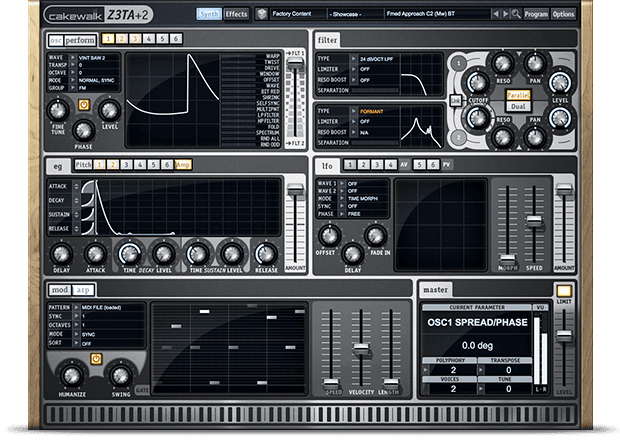The image size is (620, 448).
Task: Toggle the master LIMIT button
Action: 564,291
